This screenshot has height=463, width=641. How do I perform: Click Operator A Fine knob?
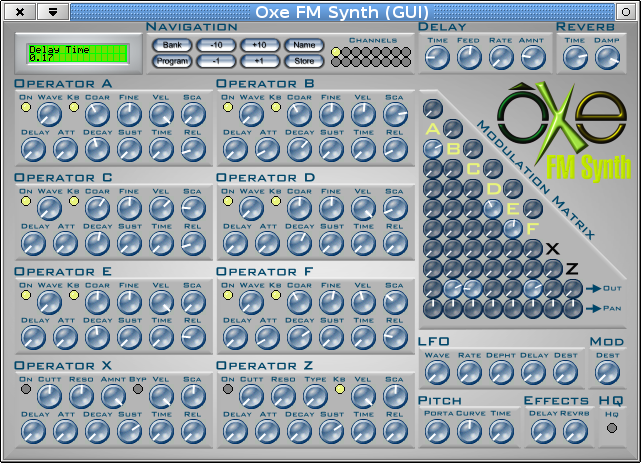click(x=129, y=114)
